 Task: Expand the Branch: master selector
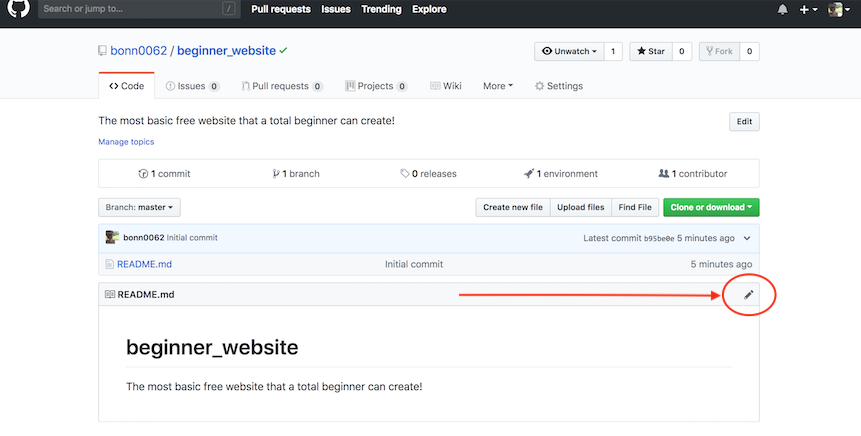coord(139,207)
